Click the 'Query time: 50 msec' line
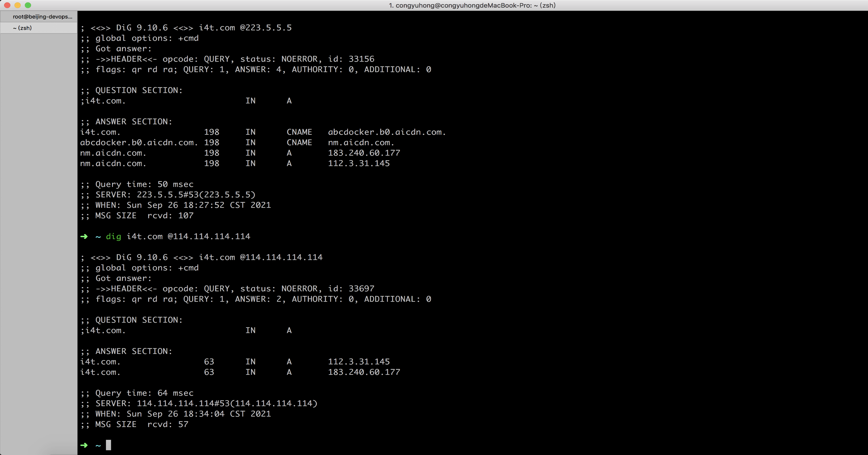This screenshot has height=455, width=868. click(x=144, y=184)
